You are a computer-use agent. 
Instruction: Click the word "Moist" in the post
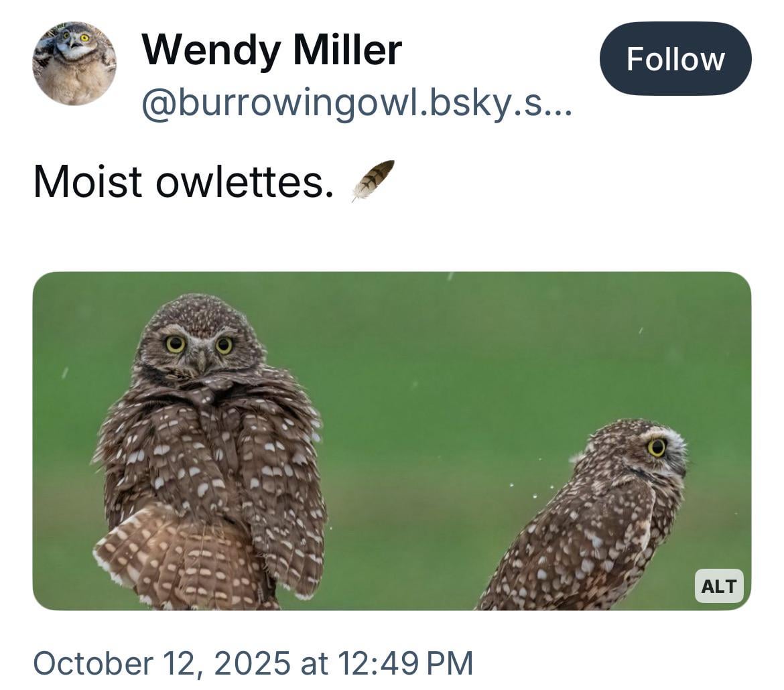point(87,181)
